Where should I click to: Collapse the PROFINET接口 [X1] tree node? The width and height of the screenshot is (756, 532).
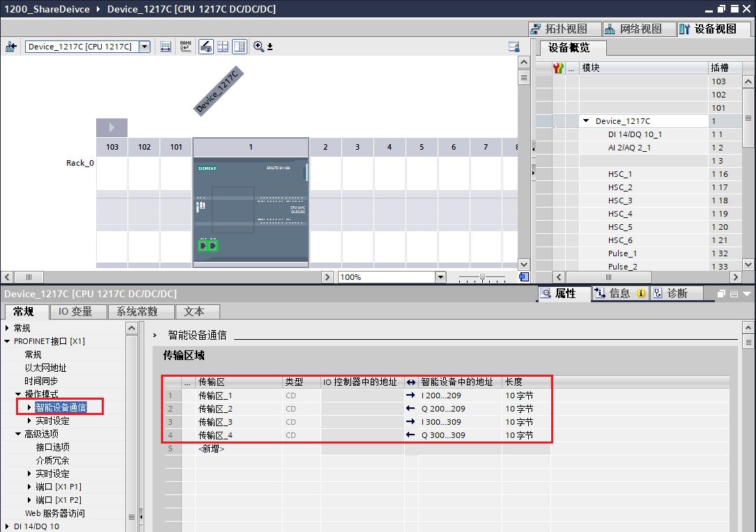coord(7,341)
